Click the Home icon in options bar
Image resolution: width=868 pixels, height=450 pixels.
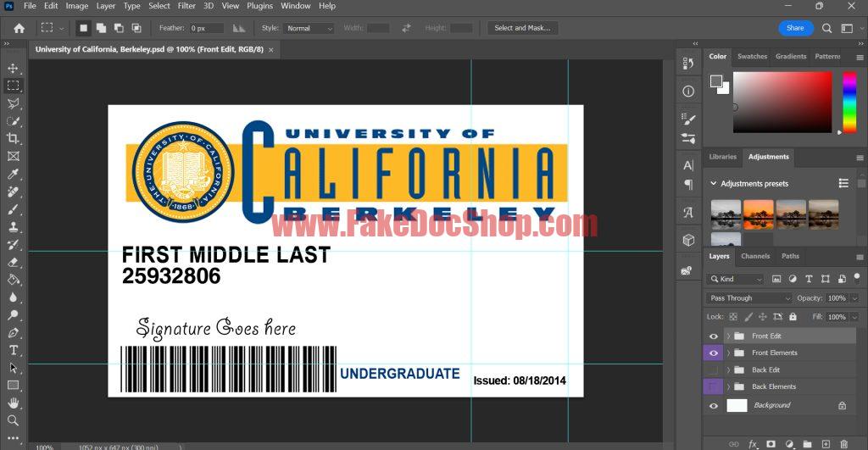click(x=19, y=28)
